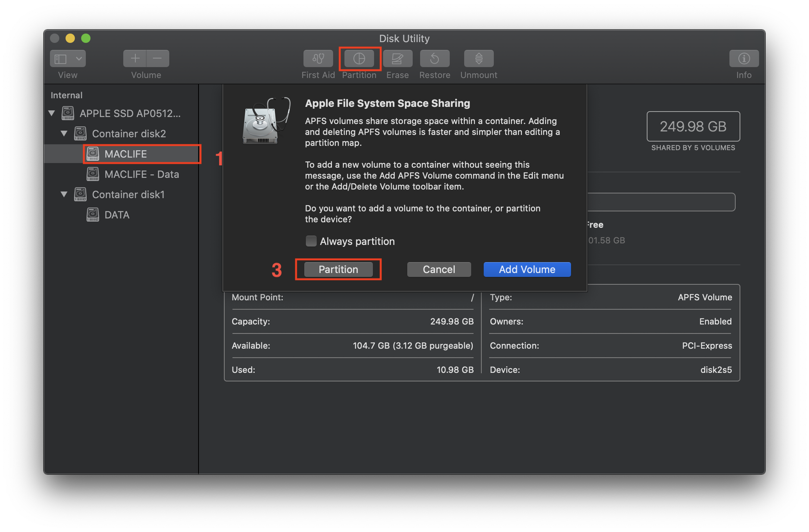Click the Cancel button
809x532 pixels.
click(439, 270)
